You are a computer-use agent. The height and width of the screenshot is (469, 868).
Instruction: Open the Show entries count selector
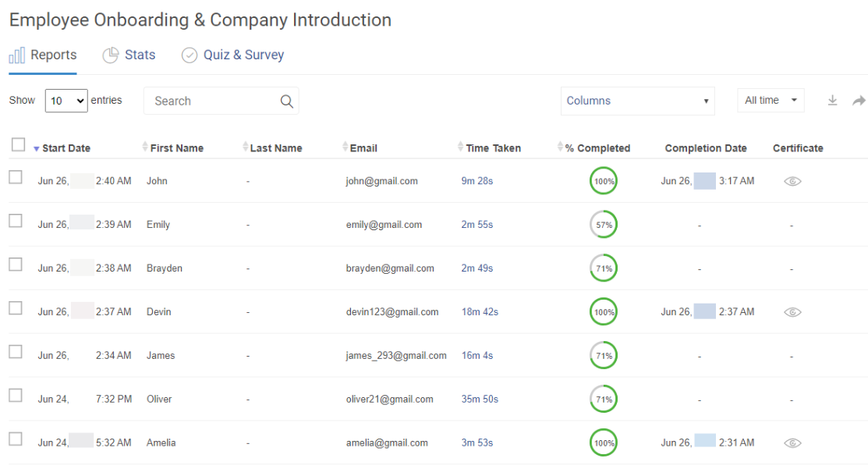pos(66,101)
